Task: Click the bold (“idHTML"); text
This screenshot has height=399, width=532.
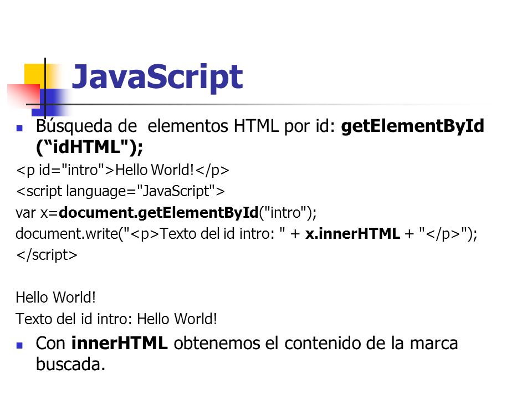Action: (90, 147)
